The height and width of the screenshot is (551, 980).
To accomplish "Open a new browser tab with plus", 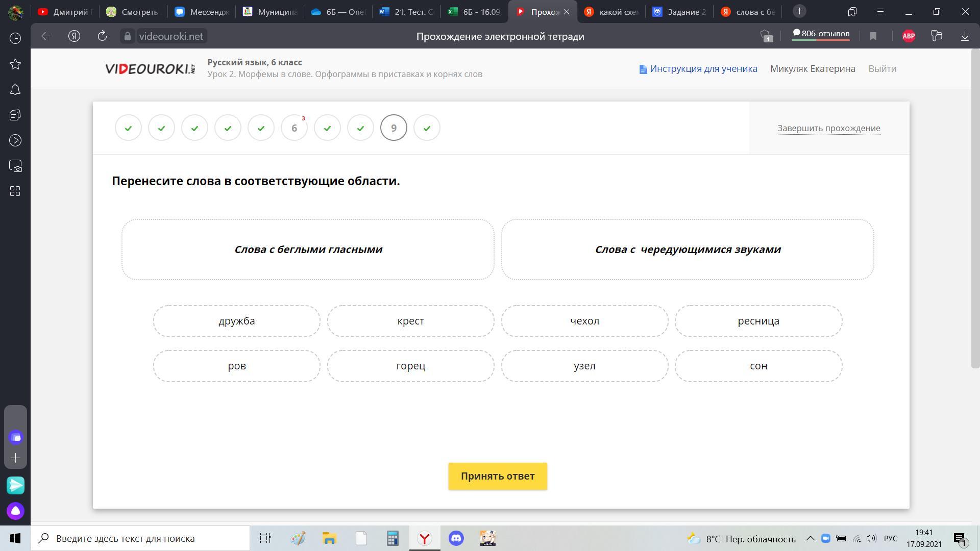I will tap(799, 11).
